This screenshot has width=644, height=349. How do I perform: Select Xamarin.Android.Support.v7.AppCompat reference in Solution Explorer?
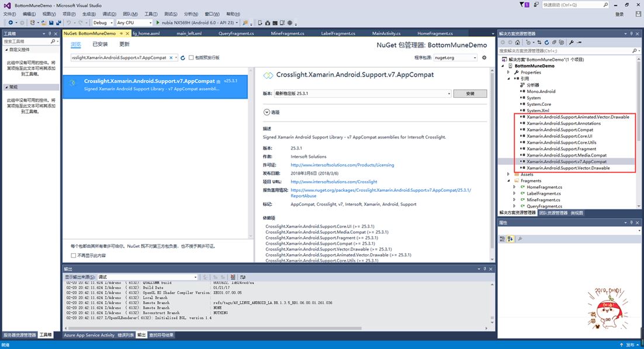coord(566,161)
